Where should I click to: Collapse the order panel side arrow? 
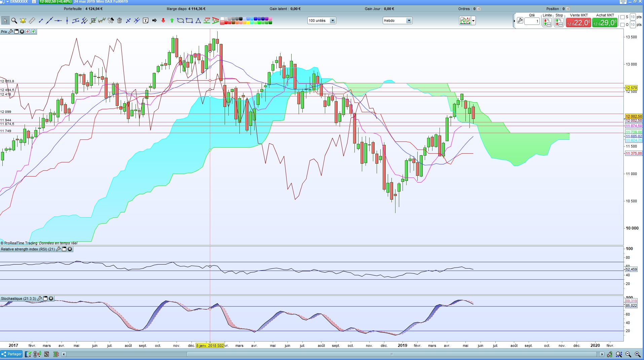point(514,21)
